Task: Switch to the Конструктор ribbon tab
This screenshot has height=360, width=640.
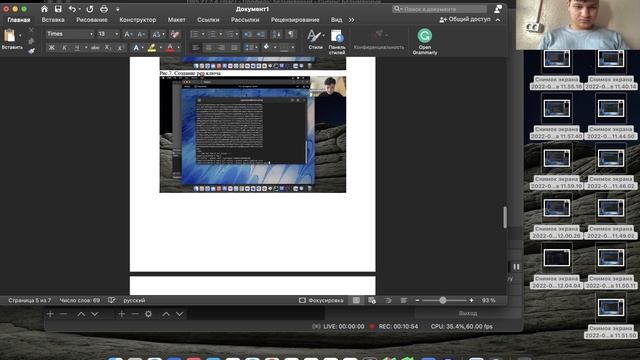Action: (x=138, y=20)
